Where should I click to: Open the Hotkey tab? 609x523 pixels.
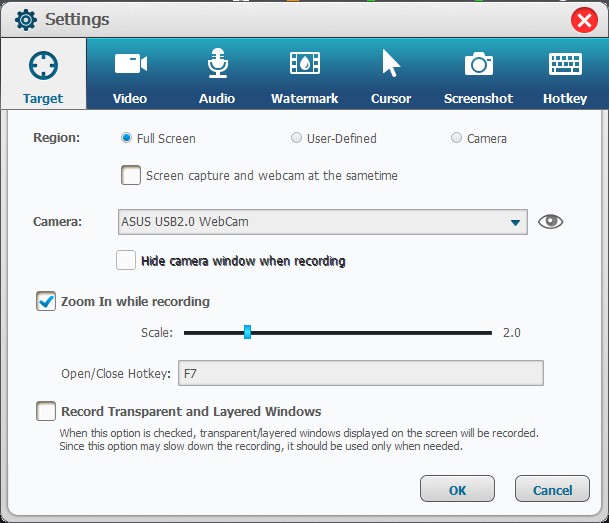click(x=565, y=74)
